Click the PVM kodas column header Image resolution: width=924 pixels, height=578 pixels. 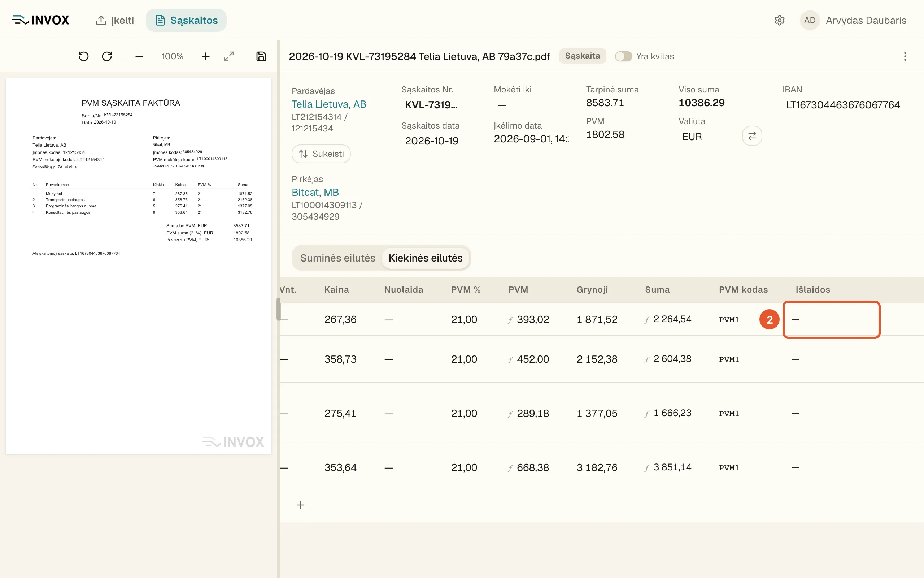743,290
